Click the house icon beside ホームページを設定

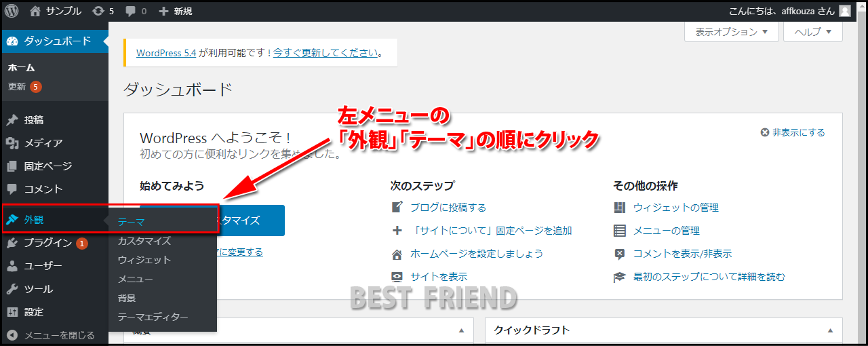click(x=397, y=254)
